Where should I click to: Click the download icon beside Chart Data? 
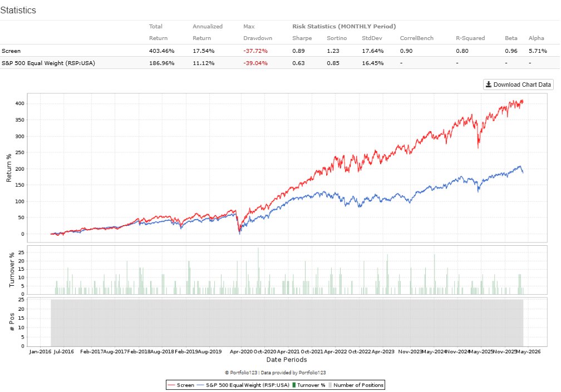489,85
